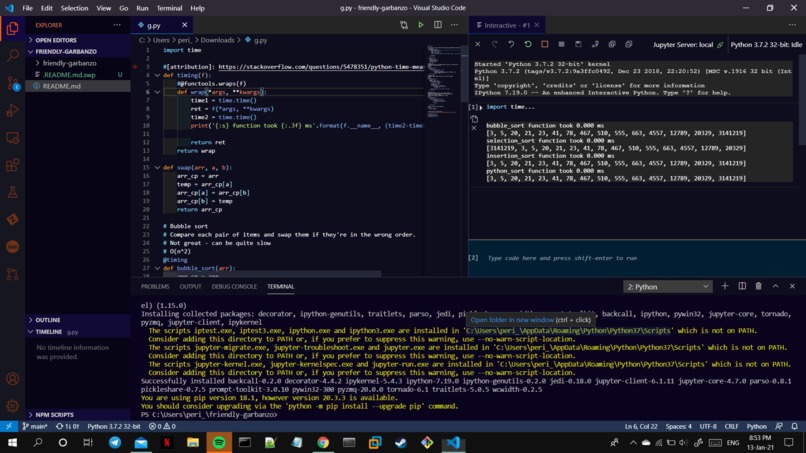This screenshot has width=806, height=453.
Task: Copy the code of cell 1
Action: (x=474, y=119)
